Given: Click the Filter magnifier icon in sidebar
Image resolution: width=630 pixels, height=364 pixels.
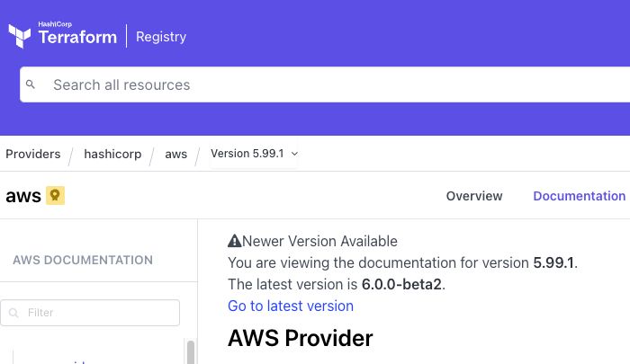Looking at the screenshot, I should point(13,313).
